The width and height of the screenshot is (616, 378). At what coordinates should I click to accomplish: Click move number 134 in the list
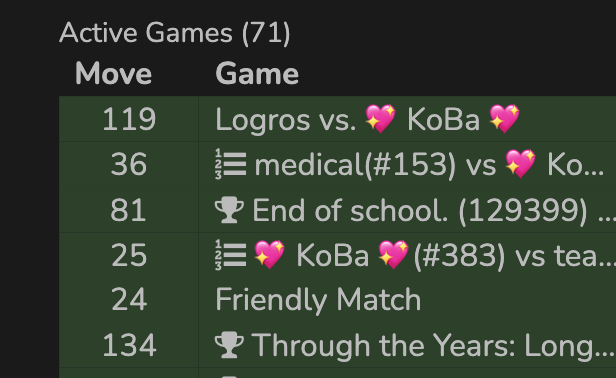coord(129,345)
